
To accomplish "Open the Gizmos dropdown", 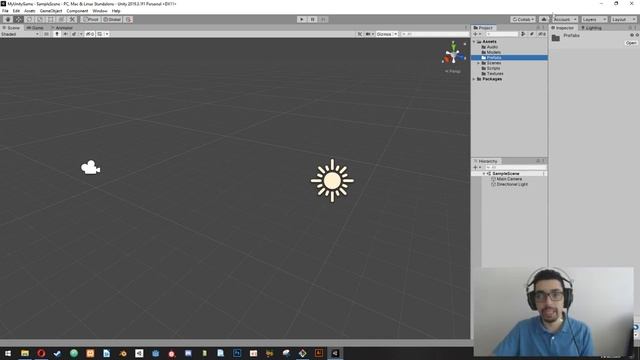I will [387, 34].
